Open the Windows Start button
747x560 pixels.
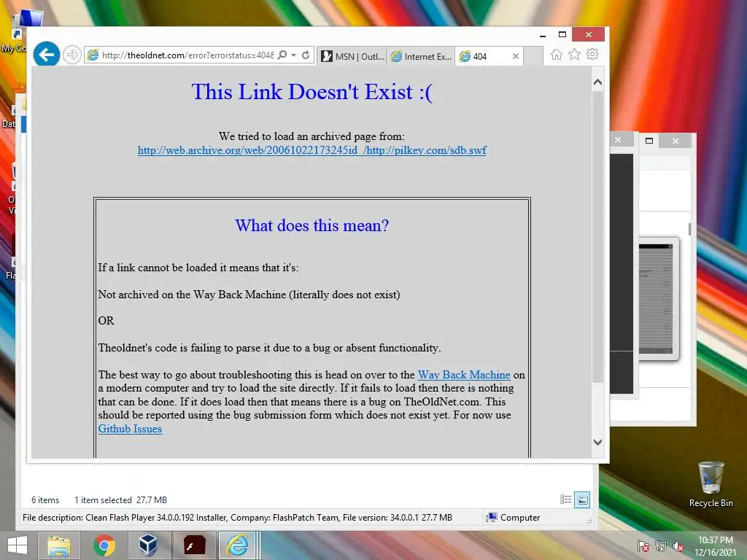(x=18, y=545)
